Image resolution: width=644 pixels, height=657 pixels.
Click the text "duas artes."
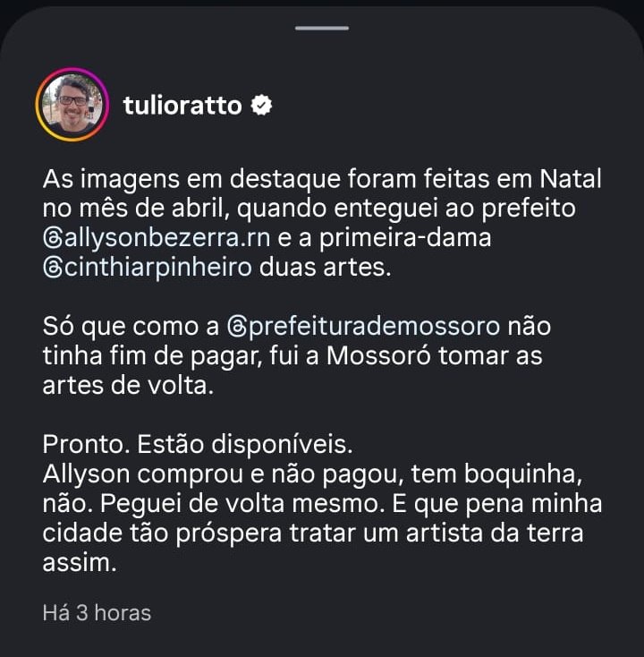(326, 269)
